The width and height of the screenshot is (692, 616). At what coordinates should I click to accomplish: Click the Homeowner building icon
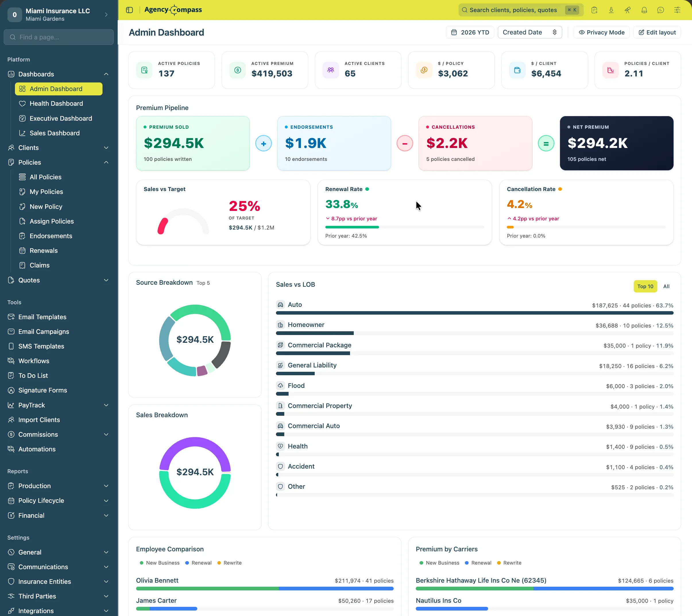[x=280, y=325]
